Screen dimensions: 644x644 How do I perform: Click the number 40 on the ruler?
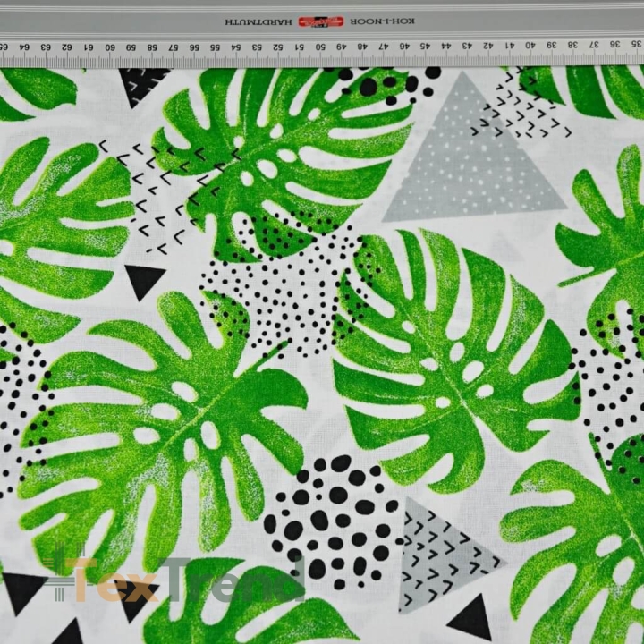pyautogui.click(x=530, y=46)
